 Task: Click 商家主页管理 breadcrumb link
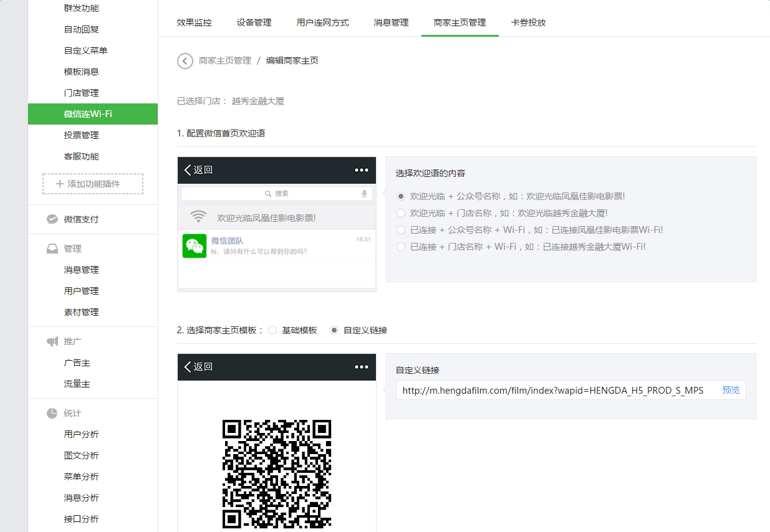click(x=224, y=61)
